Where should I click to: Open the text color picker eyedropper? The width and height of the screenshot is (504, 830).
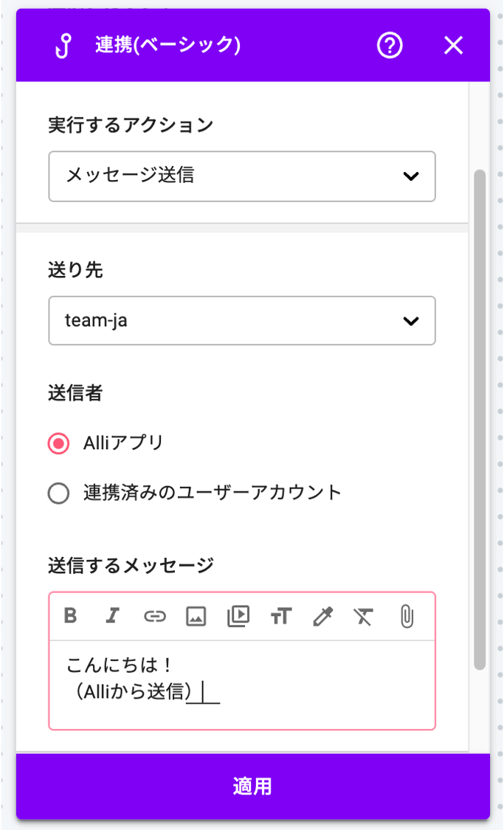(x=322, y=616)
